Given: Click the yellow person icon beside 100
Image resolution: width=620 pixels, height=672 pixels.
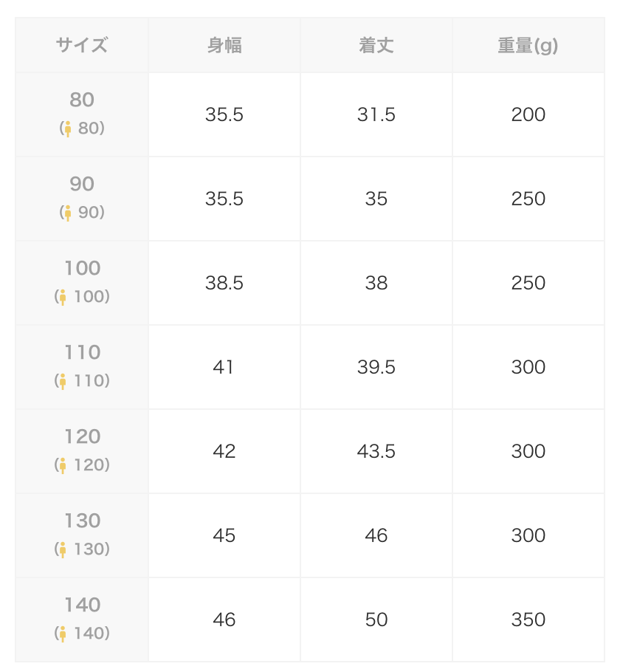Looking at the screenshot, I should pyautogui.click(x=63, y=297).
